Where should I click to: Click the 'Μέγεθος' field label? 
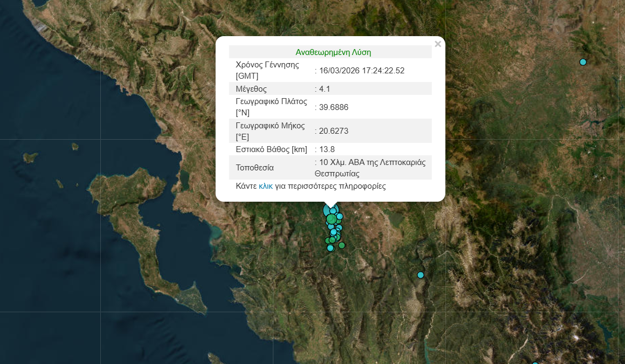[251, 88]
